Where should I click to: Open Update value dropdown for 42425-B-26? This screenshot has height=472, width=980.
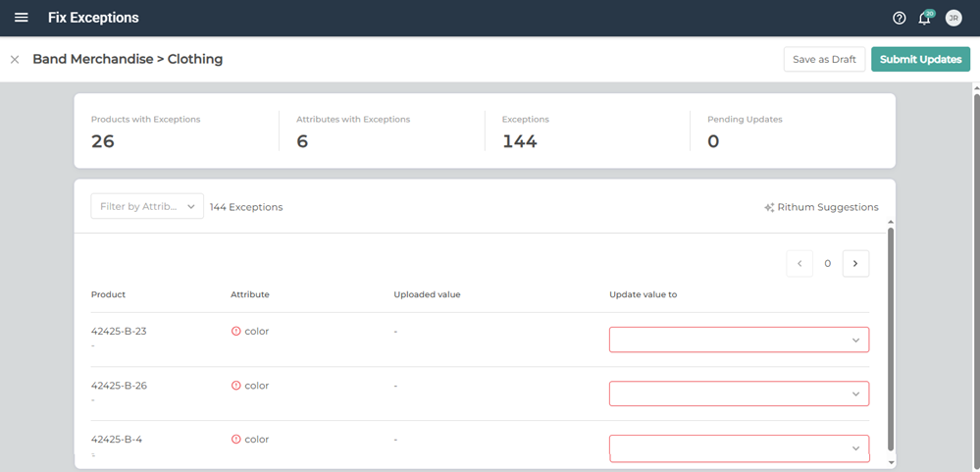coord(739,393)
